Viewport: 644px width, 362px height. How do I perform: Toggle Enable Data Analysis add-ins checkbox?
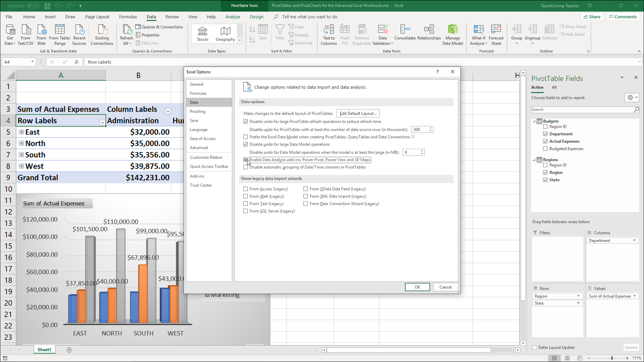point(246,160)
